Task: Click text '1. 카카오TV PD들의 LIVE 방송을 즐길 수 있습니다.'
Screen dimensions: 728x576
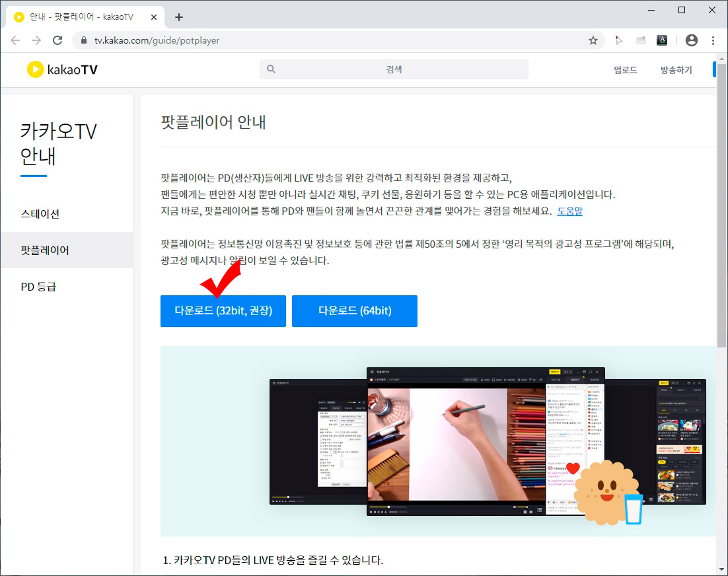Action: pos(273,560)
